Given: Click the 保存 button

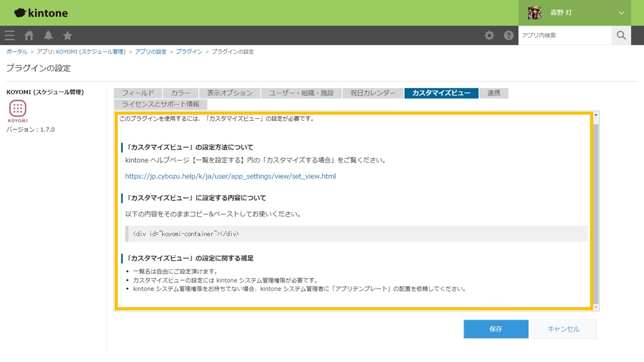Looking at the screenshot, I should click(x=496, y=329).
